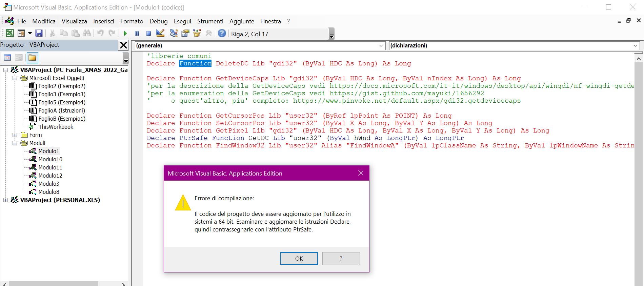Click the Reset stop square icon
The width and height of the screenshot is (644, 286).
point(148,33)
